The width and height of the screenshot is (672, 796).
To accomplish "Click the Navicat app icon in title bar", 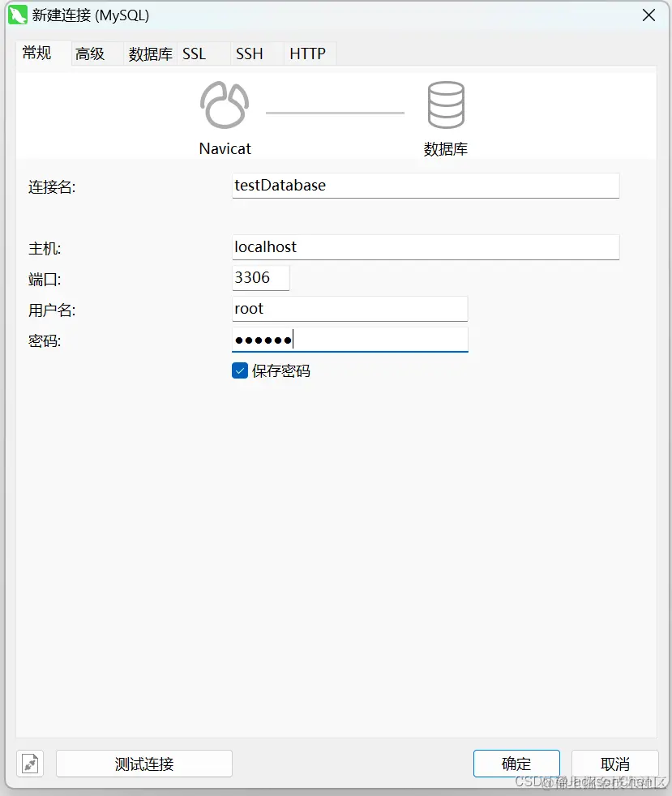I will click(x=17, y=15).
